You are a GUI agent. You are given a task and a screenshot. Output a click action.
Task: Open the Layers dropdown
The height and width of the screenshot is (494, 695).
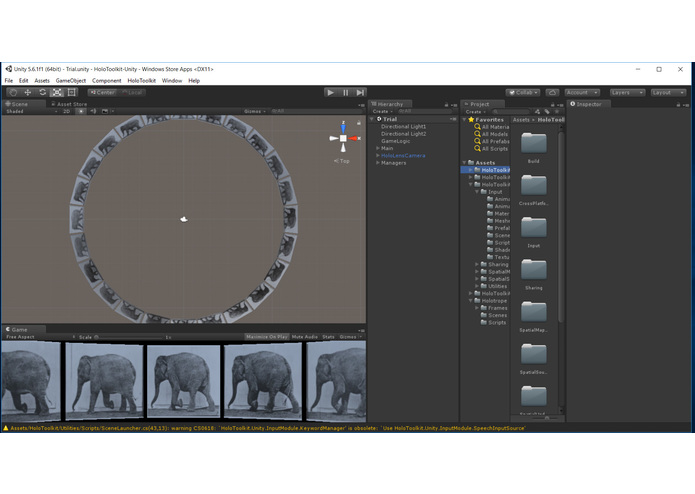click(x=627, y=92)
